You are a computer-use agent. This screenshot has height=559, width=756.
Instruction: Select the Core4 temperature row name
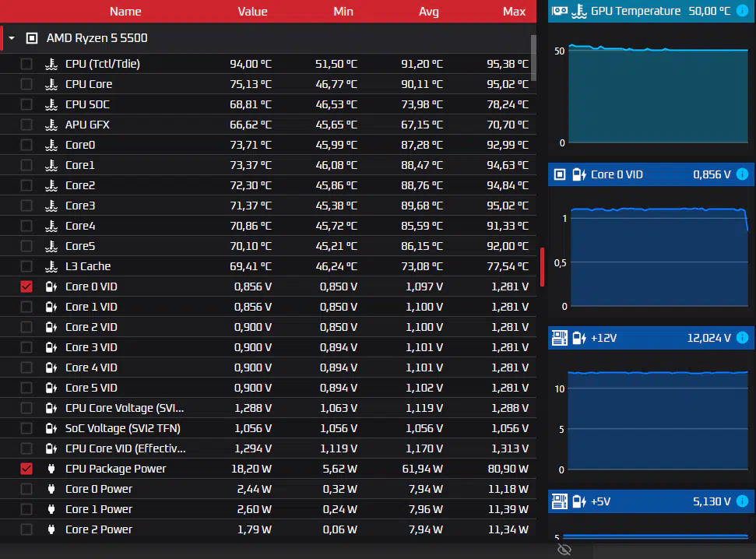point(80,226)
